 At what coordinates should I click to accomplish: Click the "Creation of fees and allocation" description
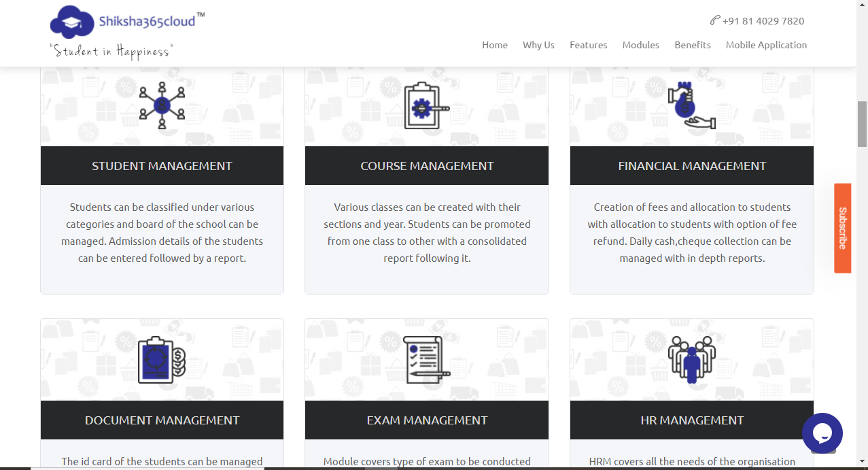(x=692, y=233)
